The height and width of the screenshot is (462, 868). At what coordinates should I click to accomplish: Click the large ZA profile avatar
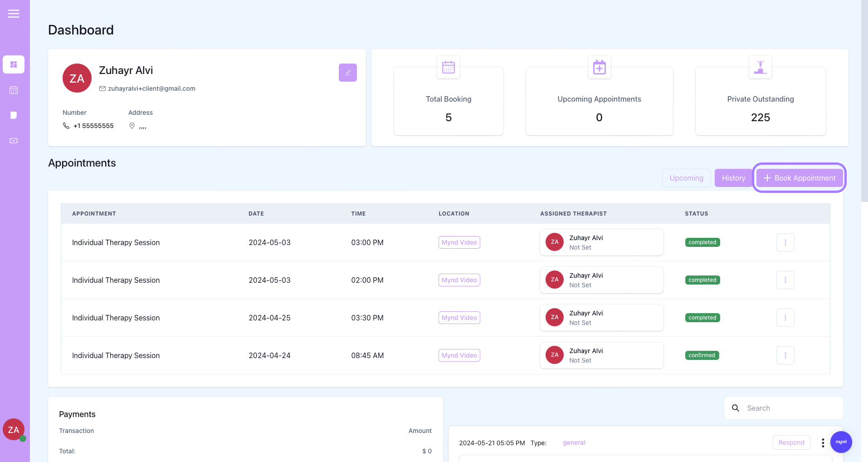[77, 78]
